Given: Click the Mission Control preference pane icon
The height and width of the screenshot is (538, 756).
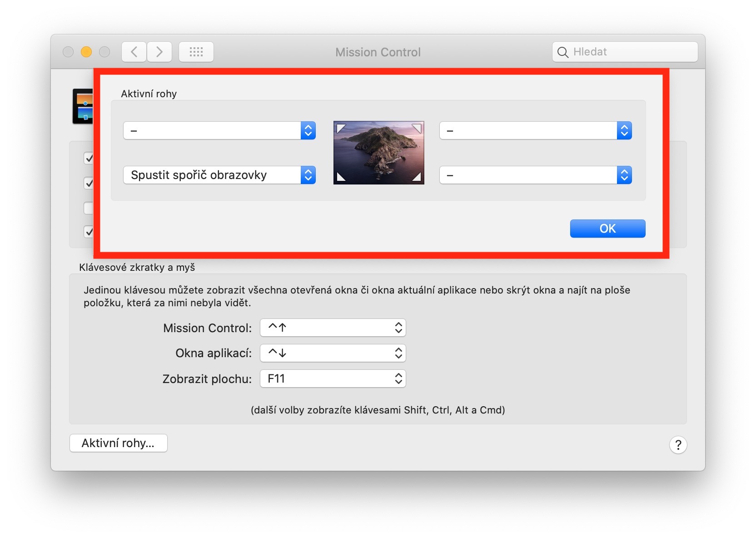Looking at the screenshot, I should [83, 106].
